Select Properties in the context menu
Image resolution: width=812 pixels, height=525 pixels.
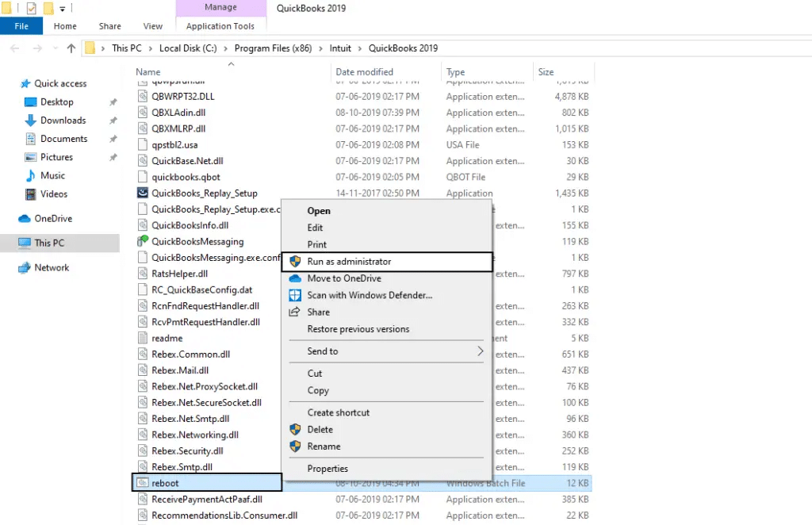pyautogui.click(x=327, y=469)
